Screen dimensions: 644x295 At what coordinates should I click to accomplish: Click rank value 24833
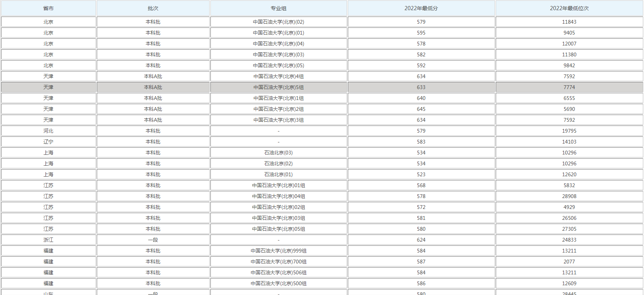569,240
